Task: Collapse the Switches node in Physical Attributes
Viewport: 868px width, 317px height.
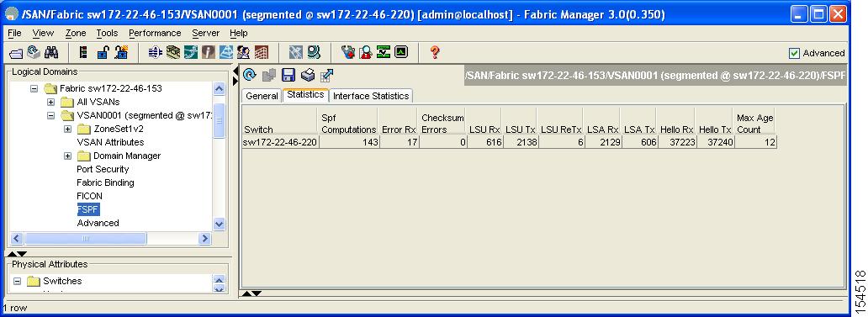Action: coord(17,281)
